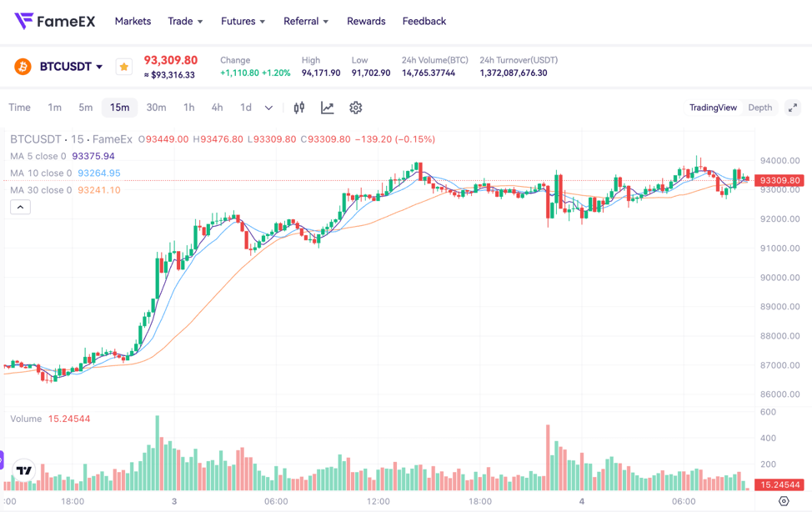812x512 pixels.
Task: Collapse the MA indicator legend arrow
Action: coord(20,207)
